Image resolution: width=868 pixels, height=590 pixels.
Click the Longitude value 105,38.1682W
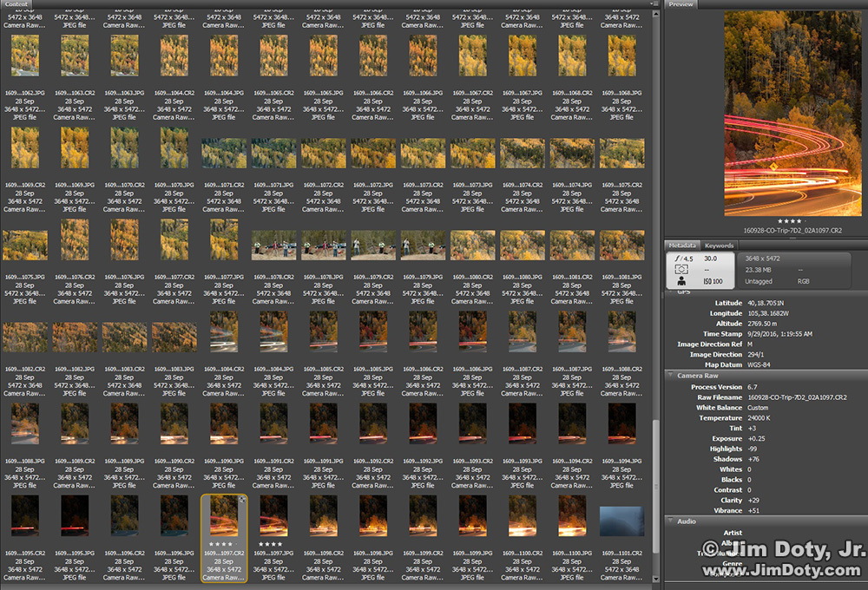(x=768, y=313)
